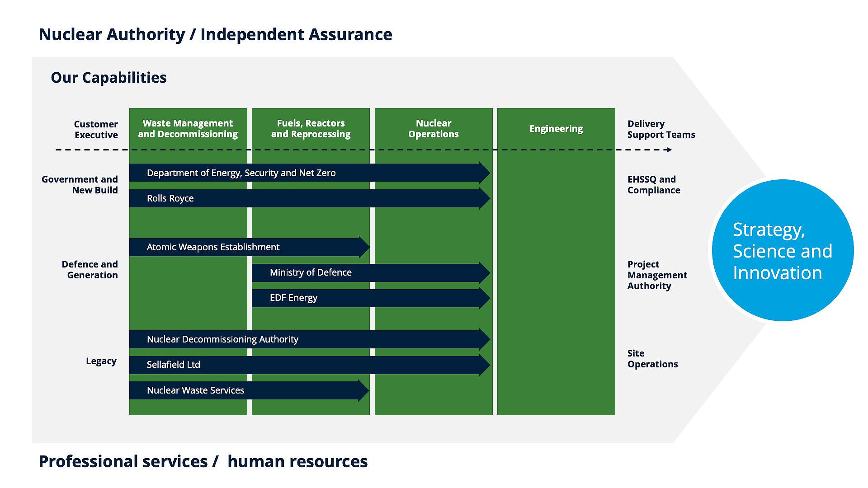
Task: Select the 'Nuclear Operations' column header
Action: point(434,129)
